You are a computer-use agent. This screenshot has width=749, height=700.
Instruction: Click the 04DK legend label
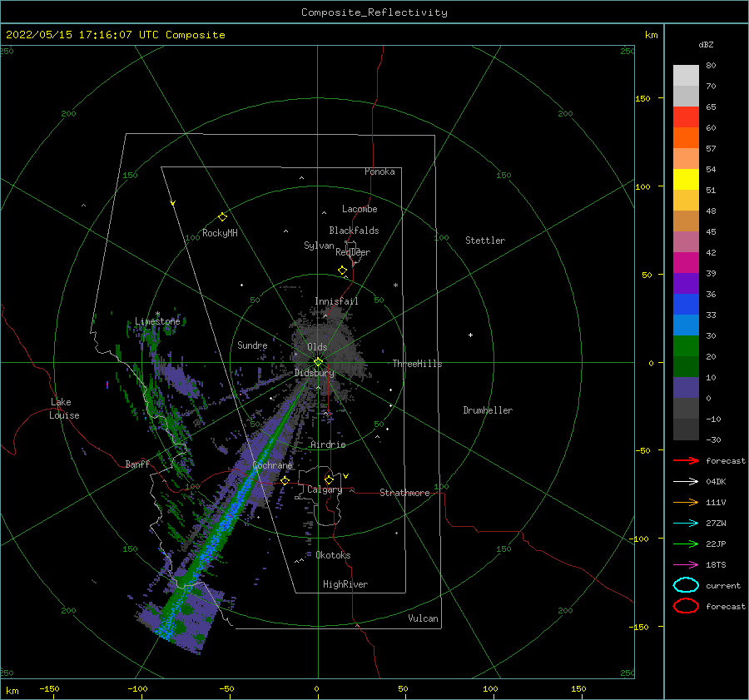716,482
